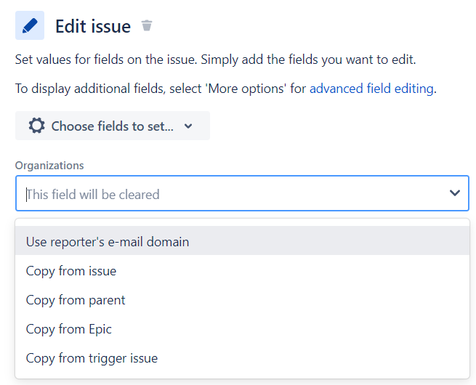Open the advanced field editing link
This screenshot has height=385, width=476.
(x=372, y=89)
